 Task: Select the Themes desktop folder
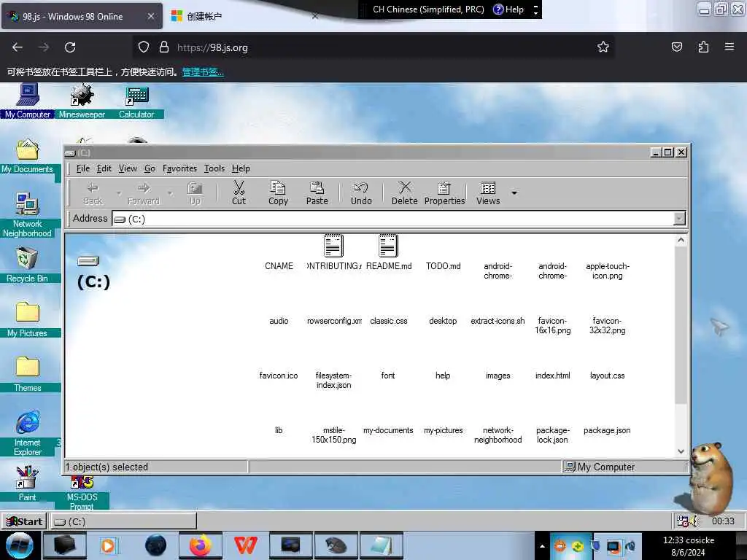click(27, 374)
